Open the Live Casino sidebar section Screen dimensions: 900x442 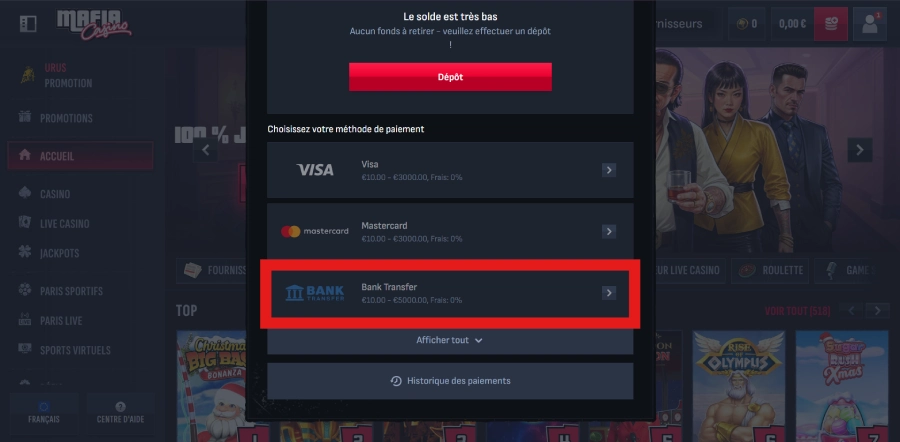(64, 223)
